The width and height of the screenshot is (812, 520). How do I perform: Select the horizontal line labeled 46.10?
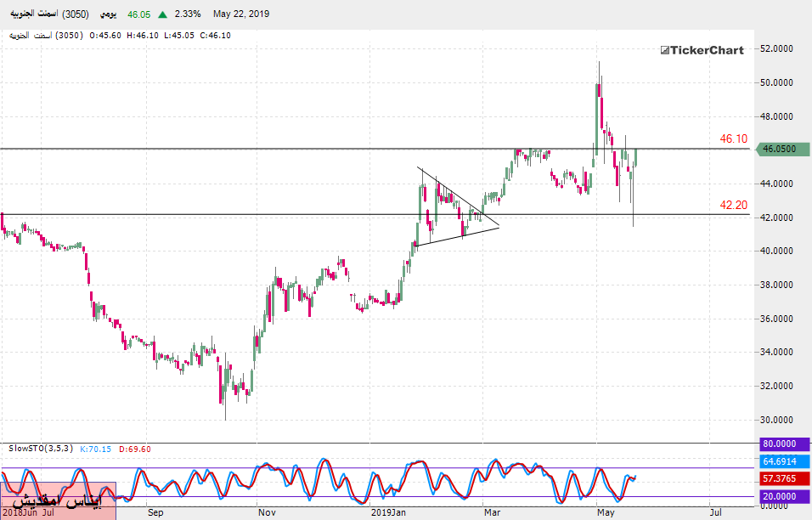pos(255,149)
